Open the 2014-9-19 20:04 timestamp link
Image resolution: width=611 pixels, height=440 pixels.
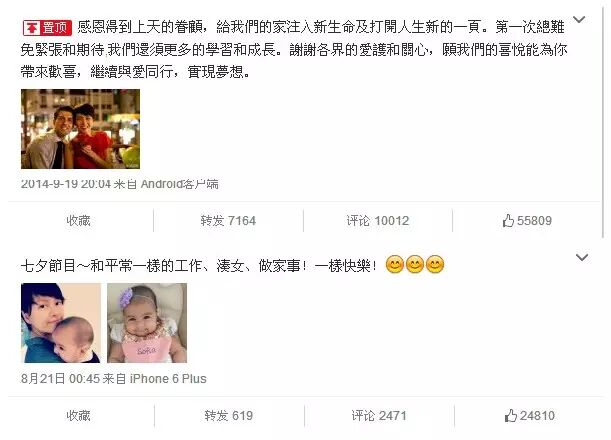[66, 184]
